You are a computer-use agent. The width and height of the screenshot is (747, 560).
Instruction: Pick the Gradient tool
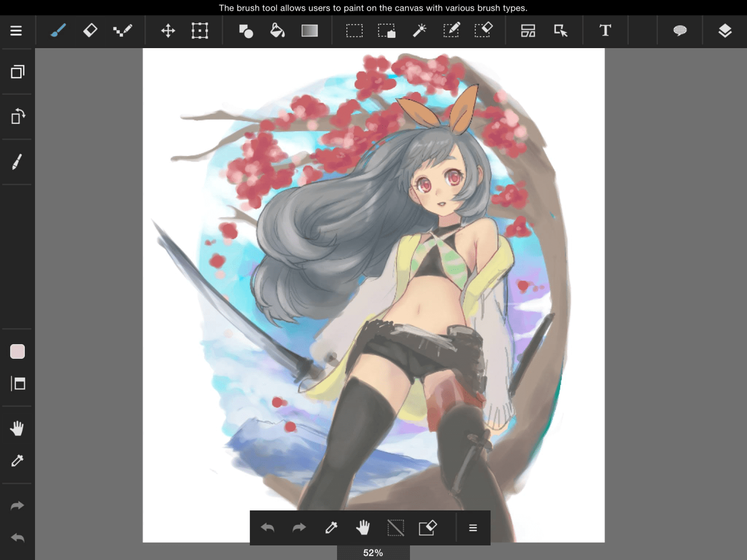tap(309, 31)
